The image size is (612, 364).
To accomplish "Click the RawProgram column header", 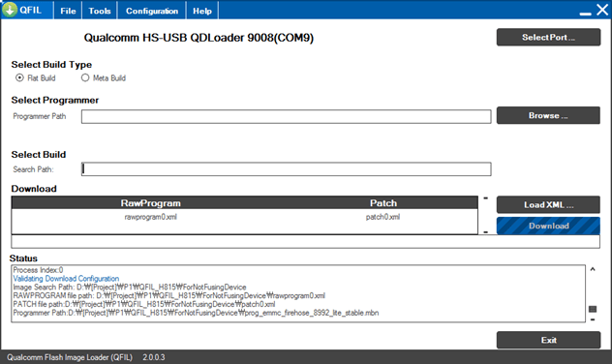I will pyautogui.click(x=151, y=203).
